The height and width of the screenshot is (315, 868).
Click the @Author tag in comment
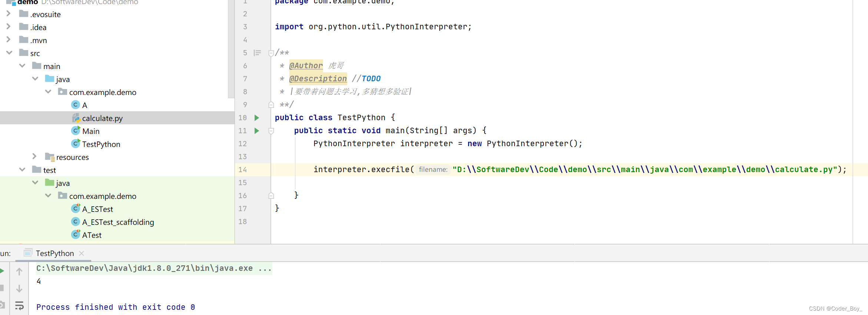(x=306, y=66)
